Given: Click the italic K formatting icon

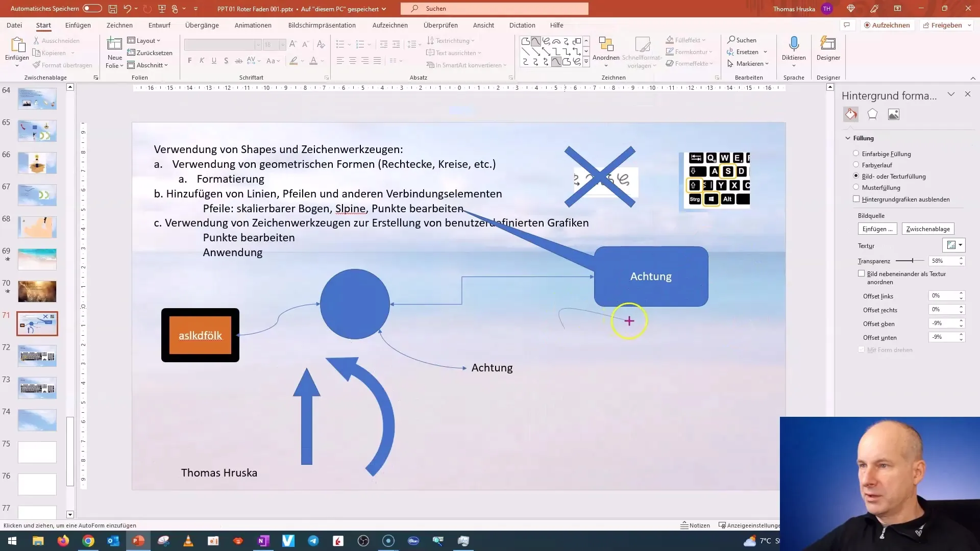Looking at the screenshot, I should [x=202, y=61].
